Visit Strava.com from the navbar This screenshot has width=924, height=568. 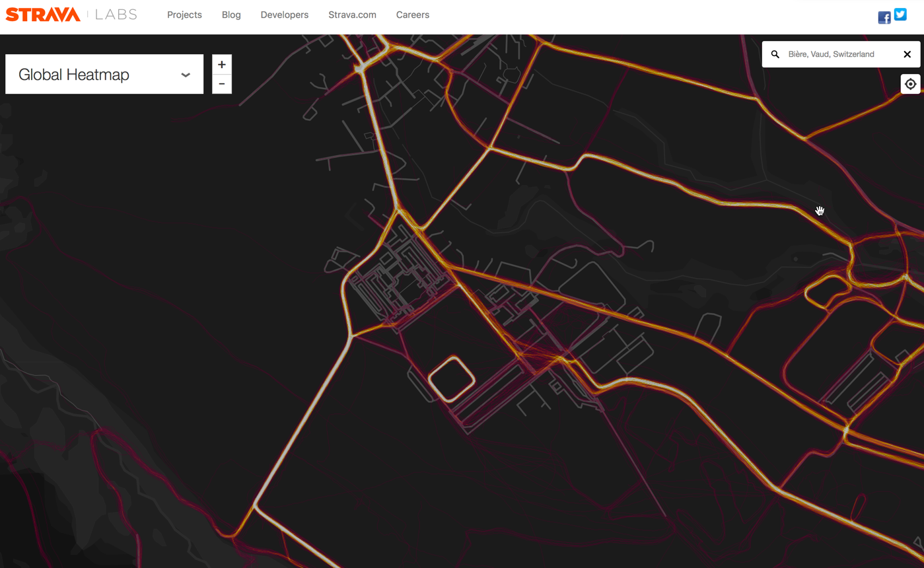point(352,15)
